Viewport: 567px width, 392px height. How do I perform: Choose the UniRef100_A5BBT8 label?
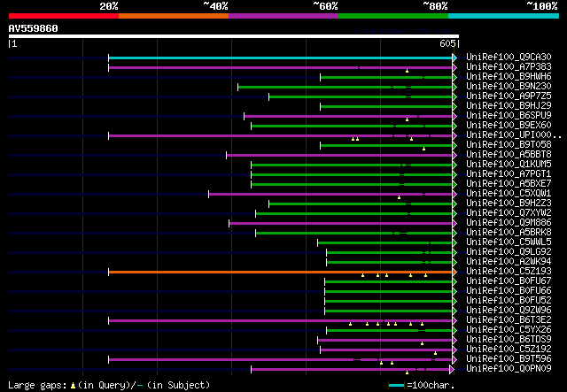[509, 155]
